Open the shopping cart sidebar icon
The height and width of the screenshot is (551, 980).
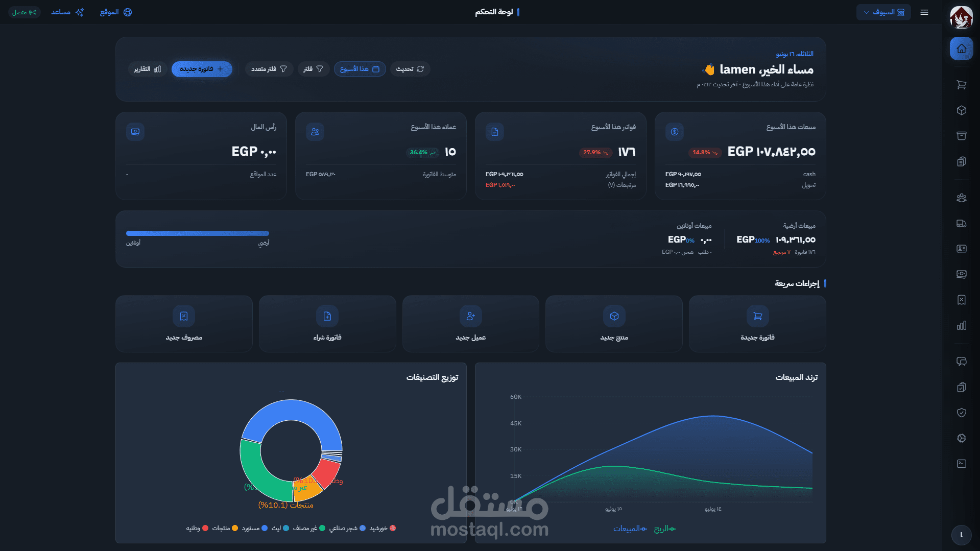961,85
